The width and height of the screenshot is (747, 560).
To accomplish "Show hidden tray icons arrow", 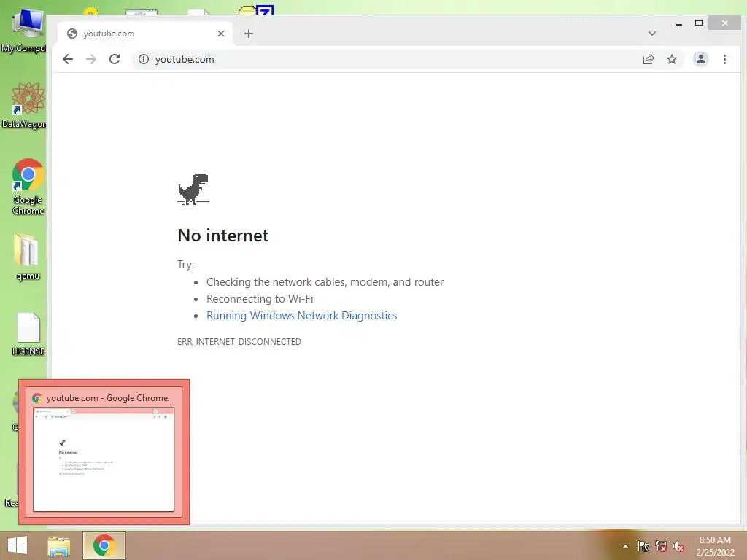I will coord(625,546).
